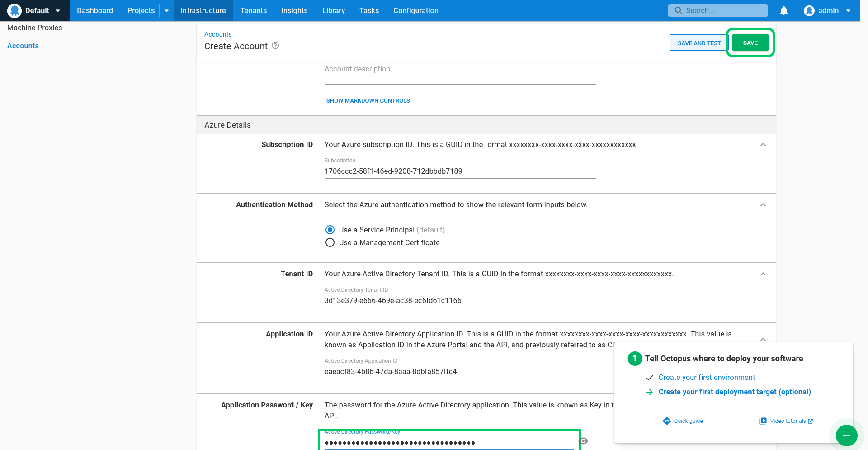Collapse the Tenant ID section
868x450 pixels.
coord(763,274)
